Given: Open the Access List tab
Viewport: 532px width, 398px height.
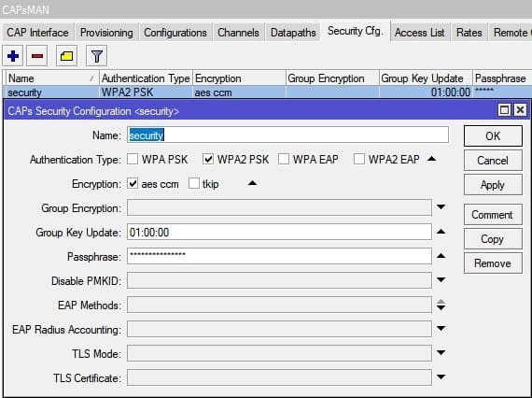Looking at the screenshot, I should coord(419,33).
